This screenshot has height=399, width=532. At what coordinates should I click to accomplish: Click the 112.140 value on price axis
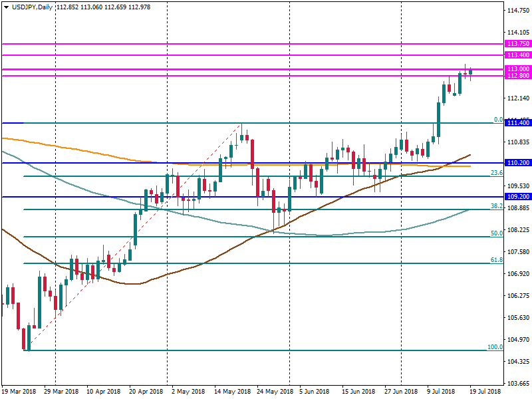517,98
